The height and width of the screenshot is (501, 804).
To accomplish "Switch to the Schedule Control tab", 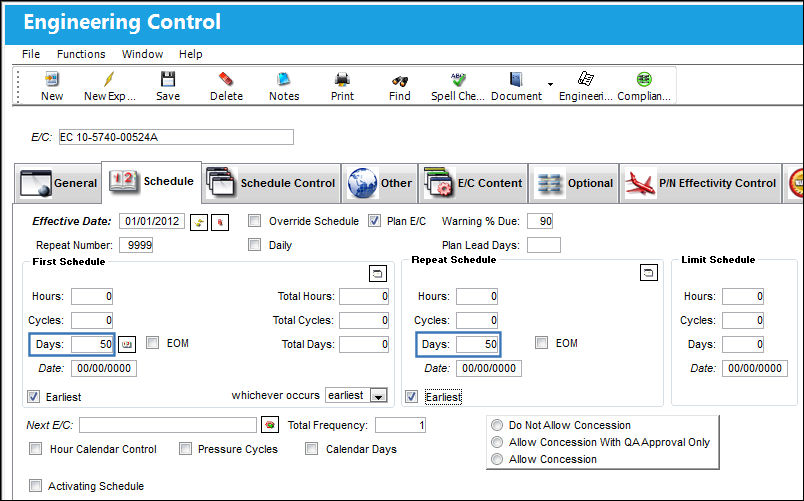I will pyautogui.click(x=271, y=183).
